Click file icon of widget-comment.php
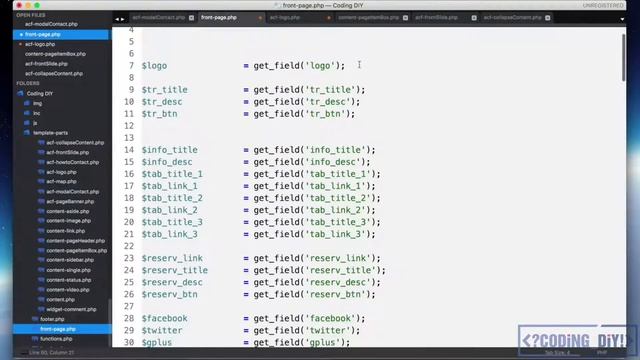Viewport: 640px width, 360px height. coord(41,309)
